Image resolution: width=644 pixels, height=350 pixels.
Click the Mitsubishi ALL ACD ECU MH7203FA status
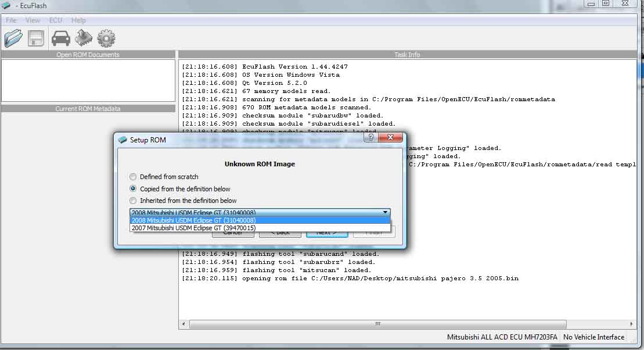[x=502, y=337]
